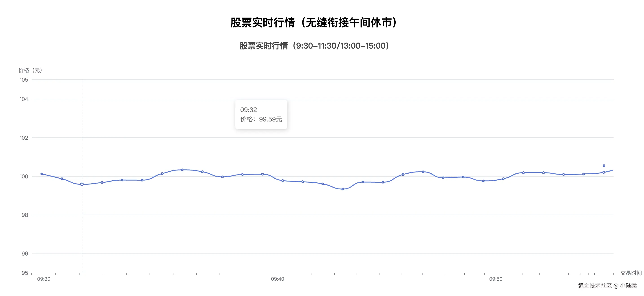Image resolution: width=644 pixels, height=296 pixels.
Task: Click the 09:30 time axis label
Action: point(44,279)
